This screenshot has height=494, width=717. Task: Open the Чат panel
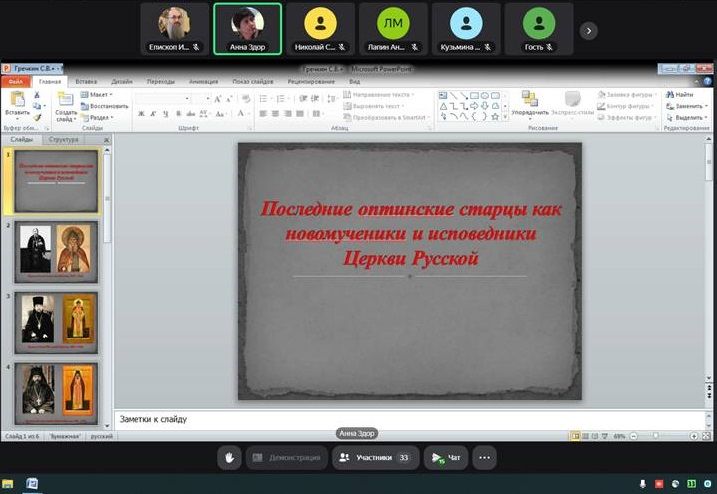click(446, 457)
